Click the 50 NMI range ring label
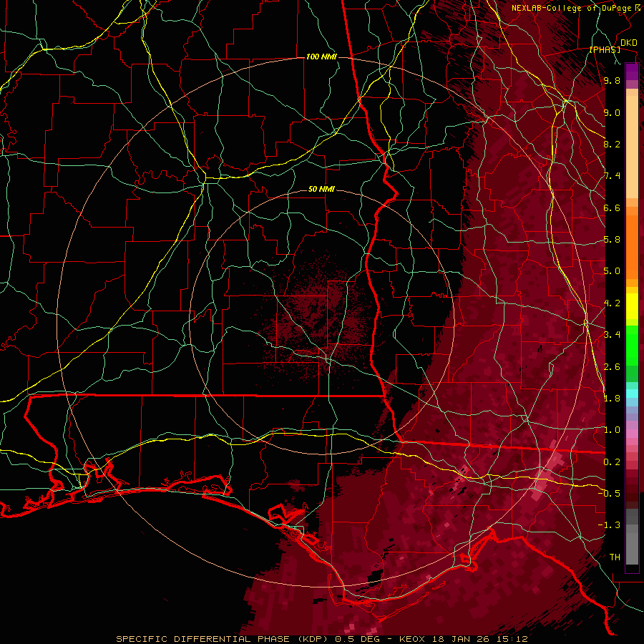Image resolution: width=644 pixels, height=644 pixels. click(321, 190)
